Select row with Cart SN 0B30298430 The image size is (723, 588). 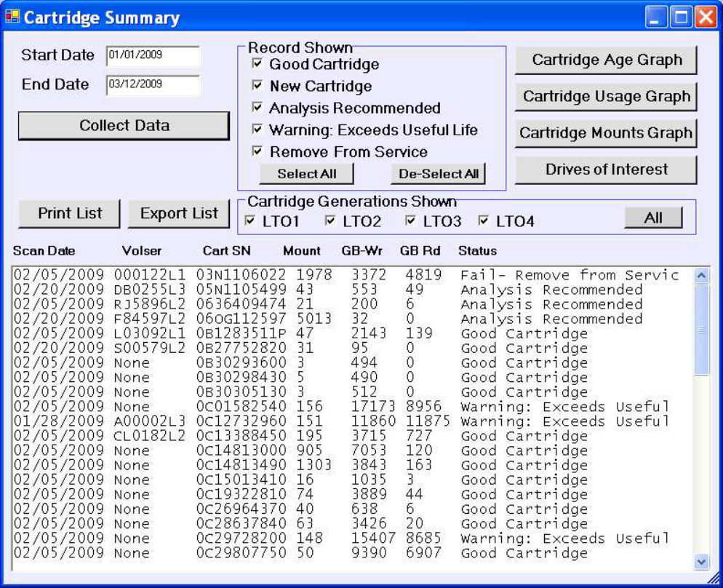[352, 378]
